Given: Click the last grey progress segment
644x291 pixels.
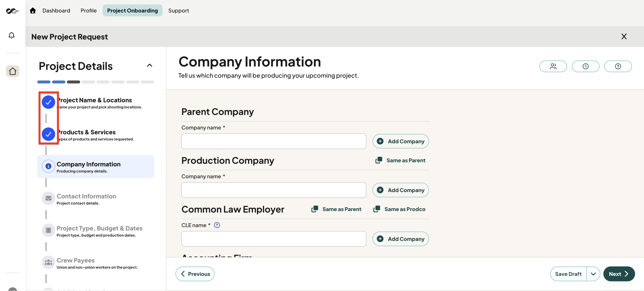Looking at the screenshot, I should point(147,82).
